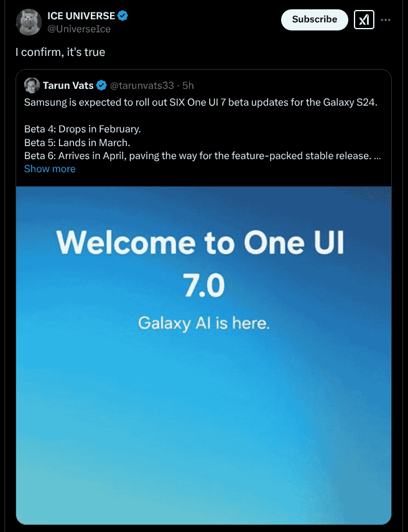Click Tarun Vats verified badge
The width and height of the screenshot is (408, 532).
pos(101,85)
